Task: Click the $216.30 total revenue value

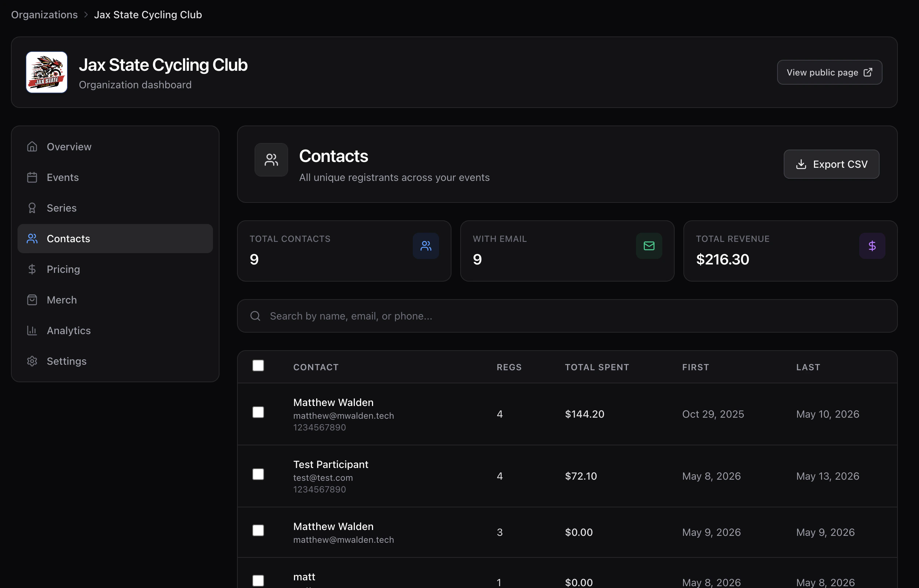Action: point(722,260)
